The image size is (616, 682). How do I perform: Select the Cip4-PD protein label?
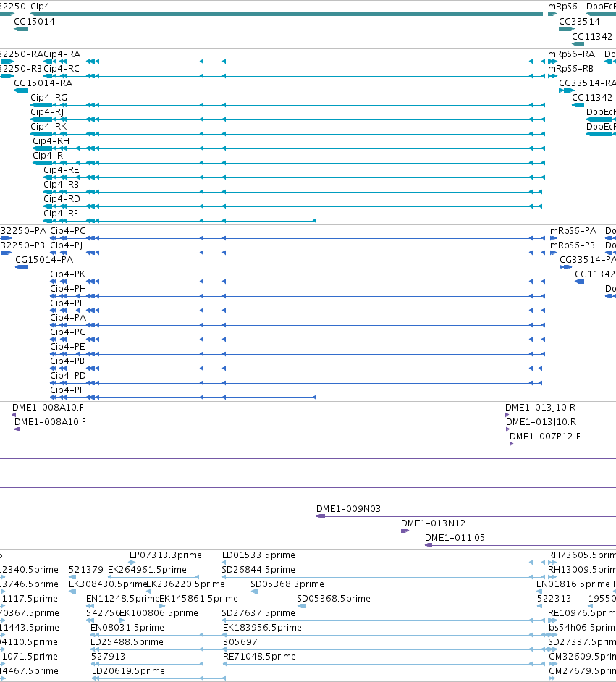tap(68, 375)
